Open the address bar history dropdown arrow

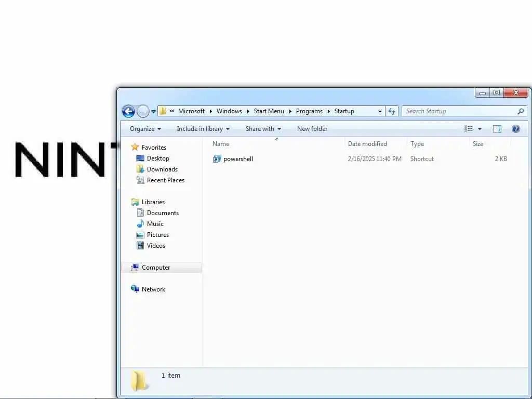(380, 111)
